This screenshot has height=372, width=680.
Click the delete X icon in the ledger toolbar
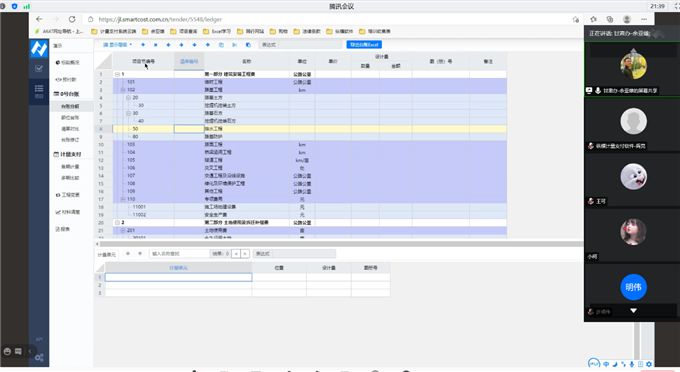pos(156,45)
